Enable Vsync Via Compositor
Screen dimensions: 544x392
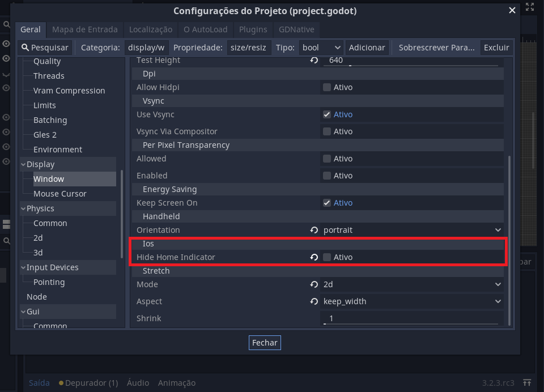327,131
